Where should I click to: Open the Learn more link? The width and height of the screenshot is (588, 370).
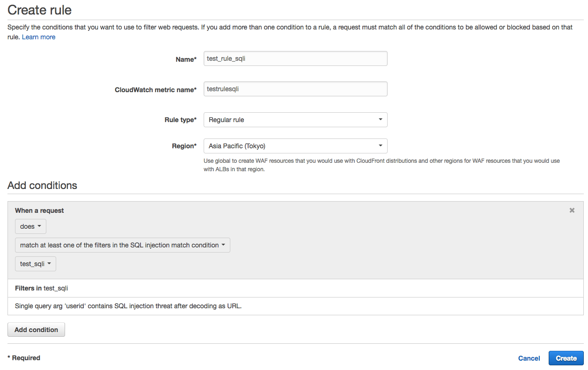[38, 37]
